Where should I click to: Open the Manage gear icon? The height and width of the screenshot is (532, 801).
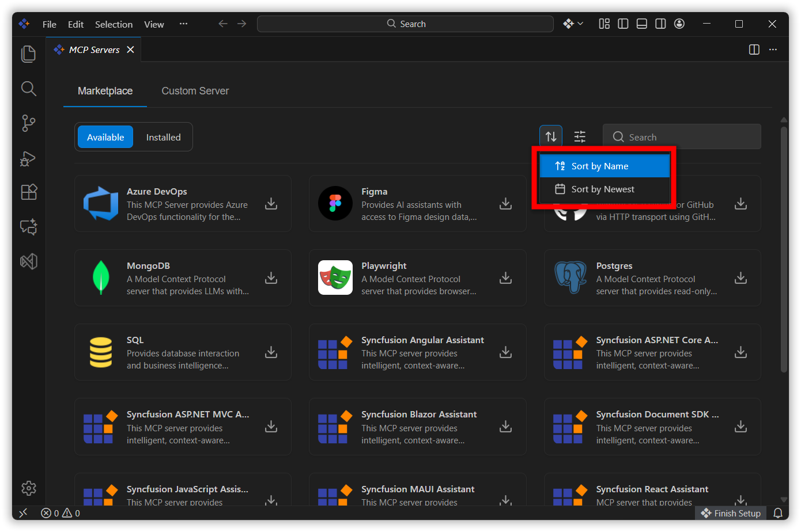[x=28, y=488]
